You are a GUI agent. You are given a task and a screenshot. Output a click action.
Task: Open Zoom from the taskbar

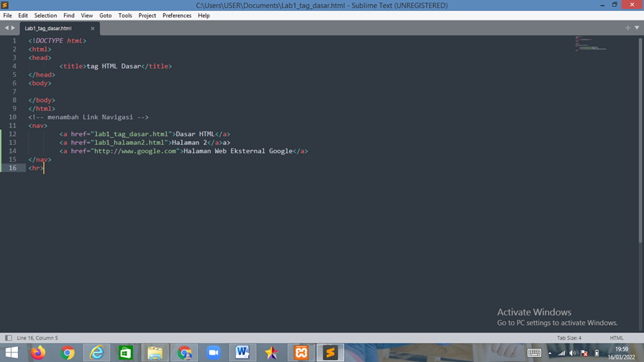tap(214, 353)
